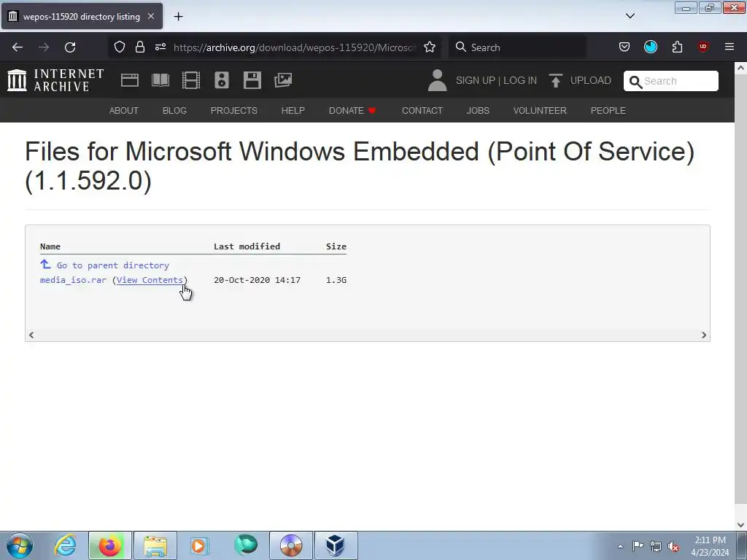This screenshot has height=560, width=747.
Task: Click the page scrollbar down arrow
Action: click(741, 525)
